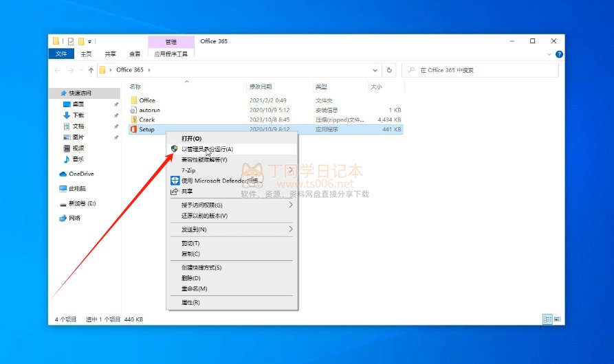Choose Open (打开) in the context menu
614x364 pixels.
click(232, 139)
